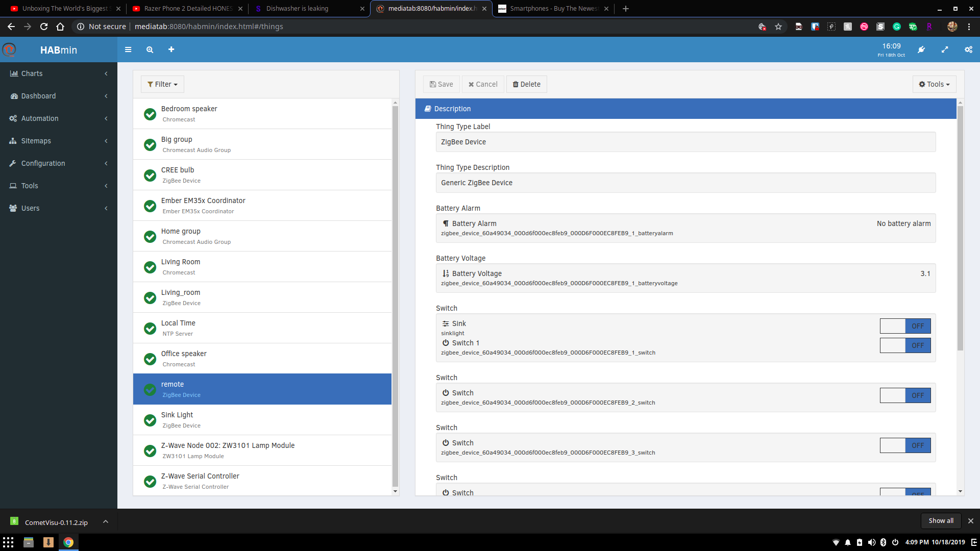Expand the Configuration sidebar section

point(59,163)
